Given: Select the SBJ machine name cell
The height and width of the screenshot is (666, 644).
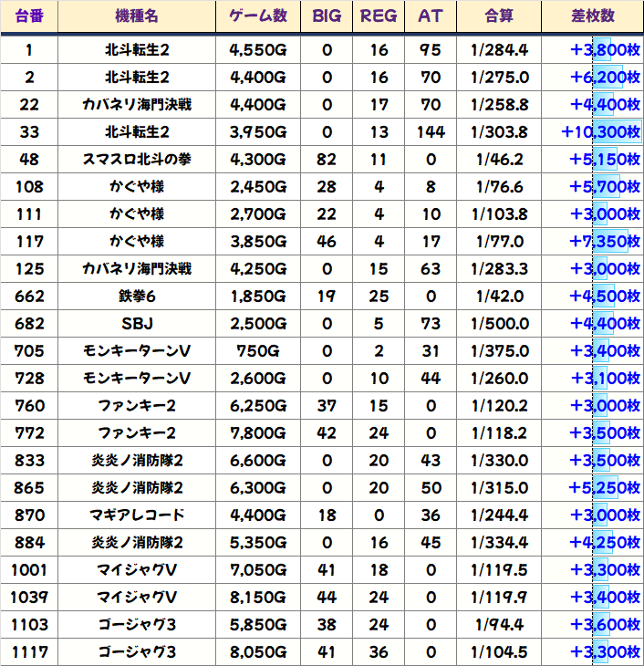Looking at the screenshot, I should pos(137,324).
